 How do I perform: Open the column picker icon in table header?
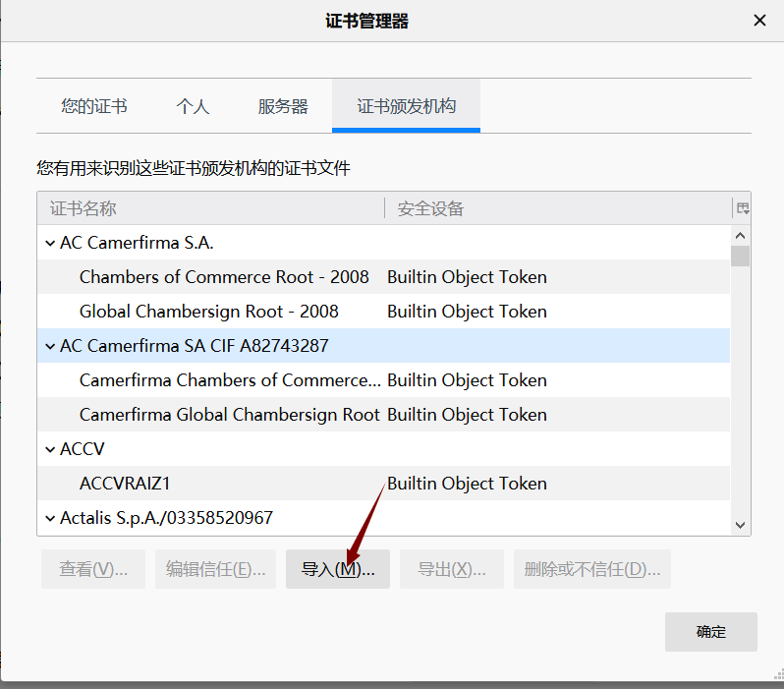(x=743, y=208)
